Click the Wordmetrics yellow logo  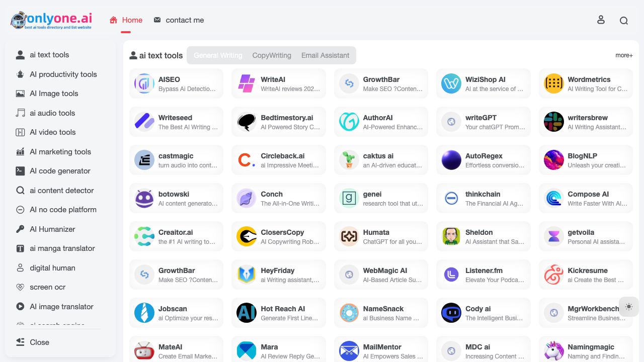tap(554, 83)
